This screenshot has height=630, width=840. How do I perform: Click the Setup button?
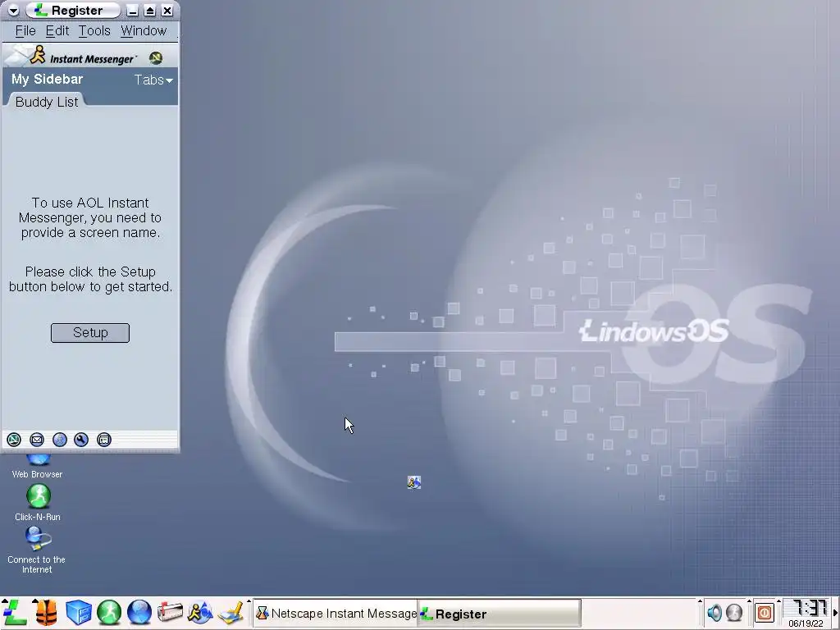90,333
